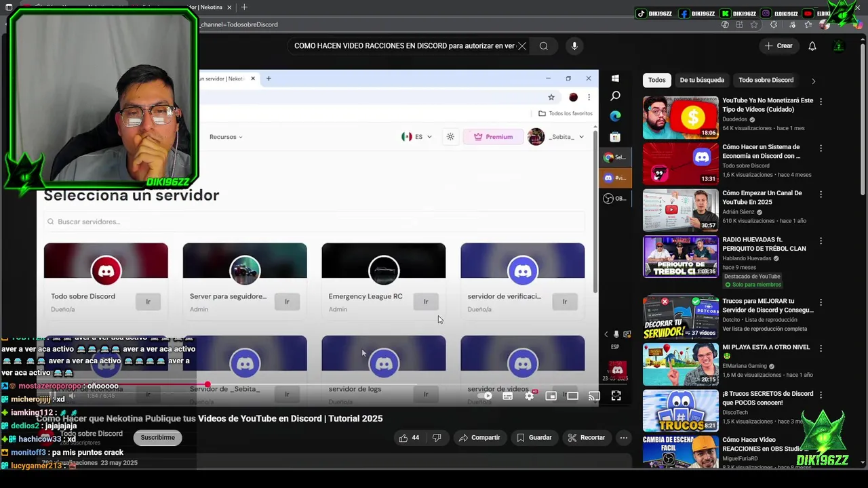Start voice search with the microphone
Viewport: 868px width, 488px height.
pyautogui.click(x=574, y=46)
